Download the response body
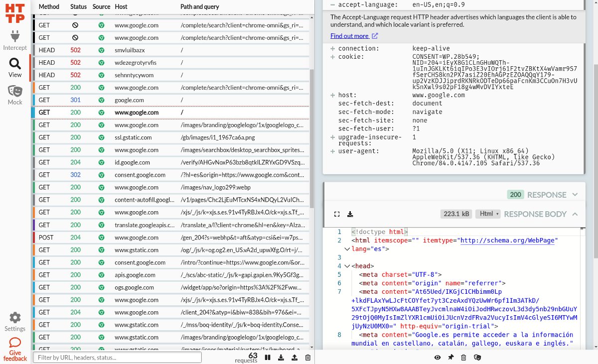 pyautogui.click(x=350, y=214)
